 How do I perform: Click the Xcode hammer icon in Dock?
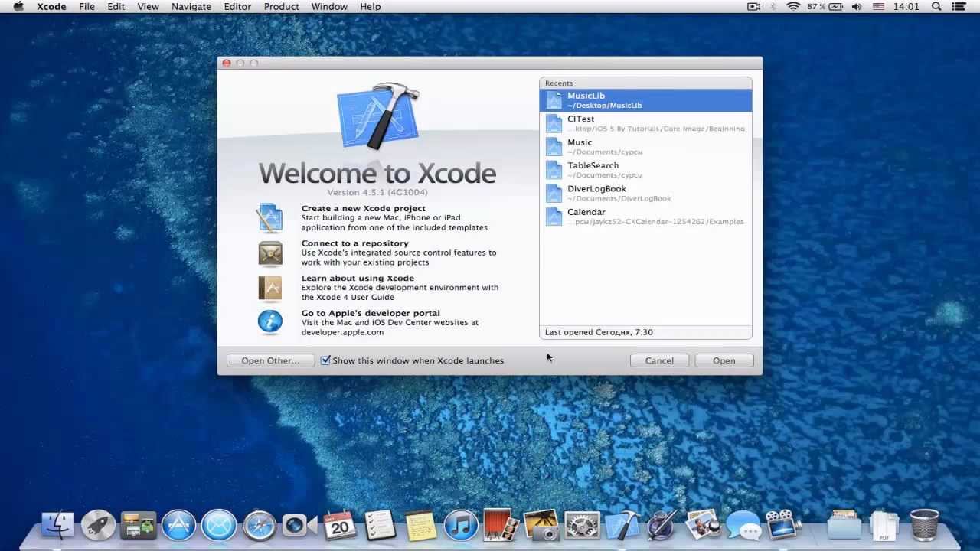click(622, 525)
